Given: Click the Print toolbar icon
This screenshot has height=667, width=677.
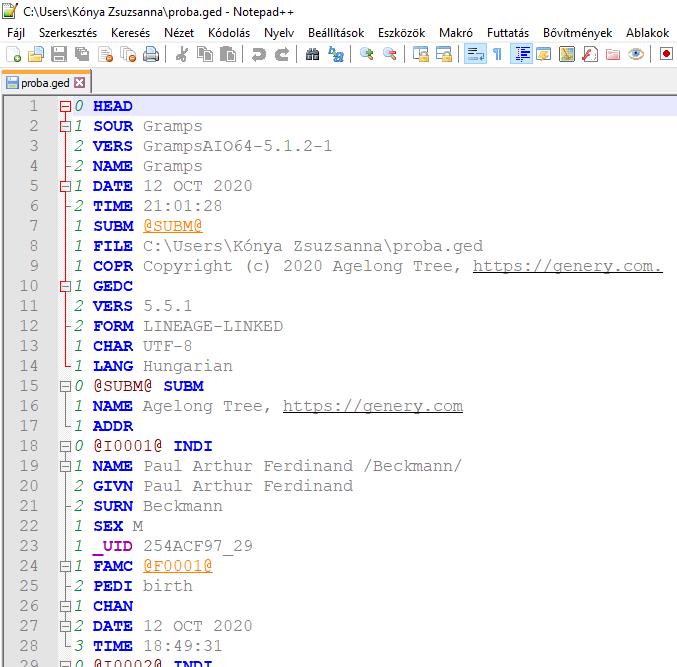Looking at the screenshot, I should [x=151, y=55].
